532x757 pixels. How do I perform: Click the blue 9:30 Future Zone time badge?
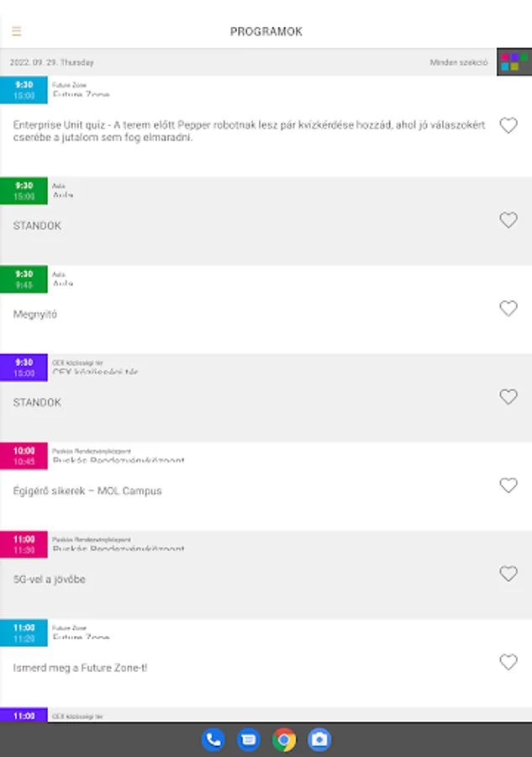click(24, 89)
